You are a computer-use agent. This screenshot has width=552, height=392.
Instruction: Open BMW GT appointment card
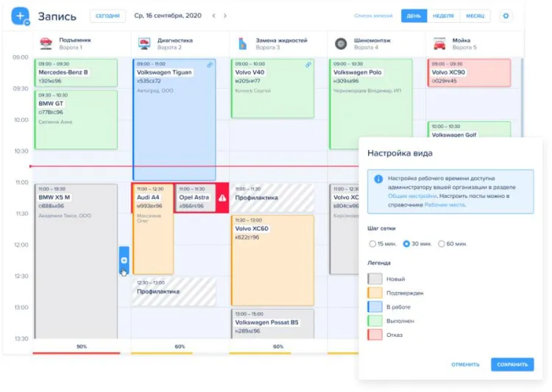pyautogui.click(x=76, y=120)
